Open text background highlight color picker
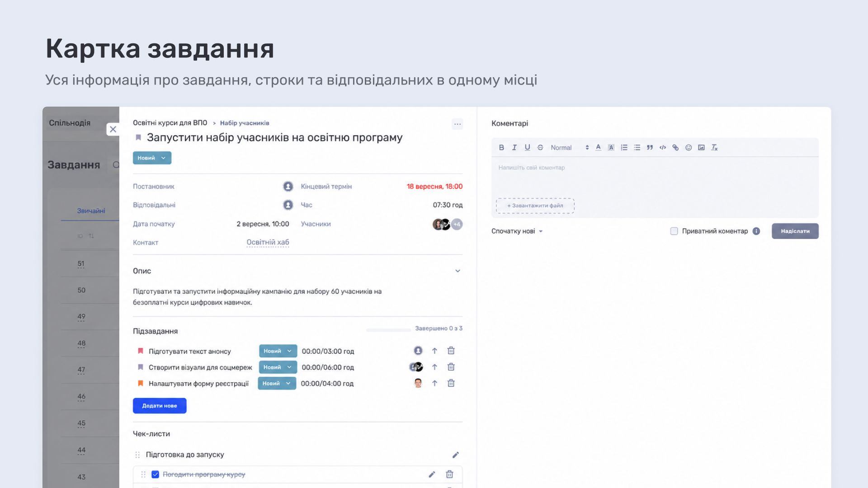This screenshot has width=868, height=488. coord(611,147)
